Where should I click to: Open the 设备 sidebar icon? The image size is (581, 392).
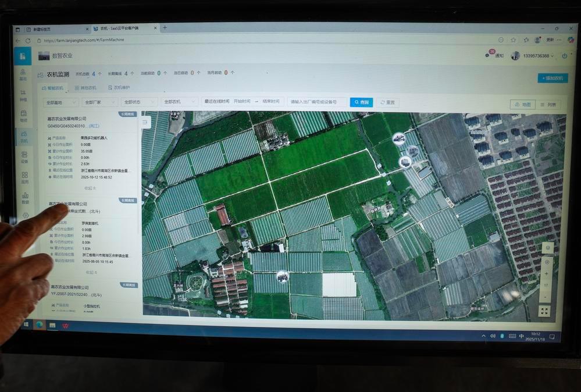point(24,156)
